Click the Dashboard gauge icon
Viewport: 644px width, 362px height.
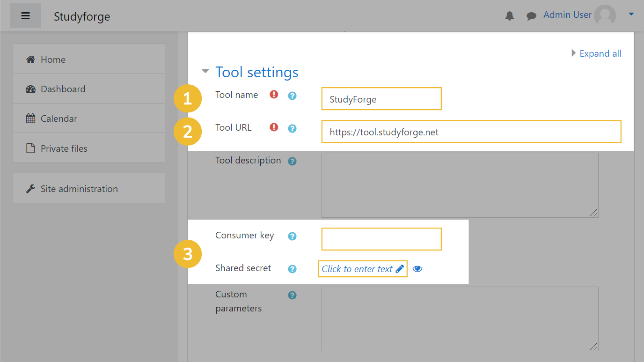(30, 89)
